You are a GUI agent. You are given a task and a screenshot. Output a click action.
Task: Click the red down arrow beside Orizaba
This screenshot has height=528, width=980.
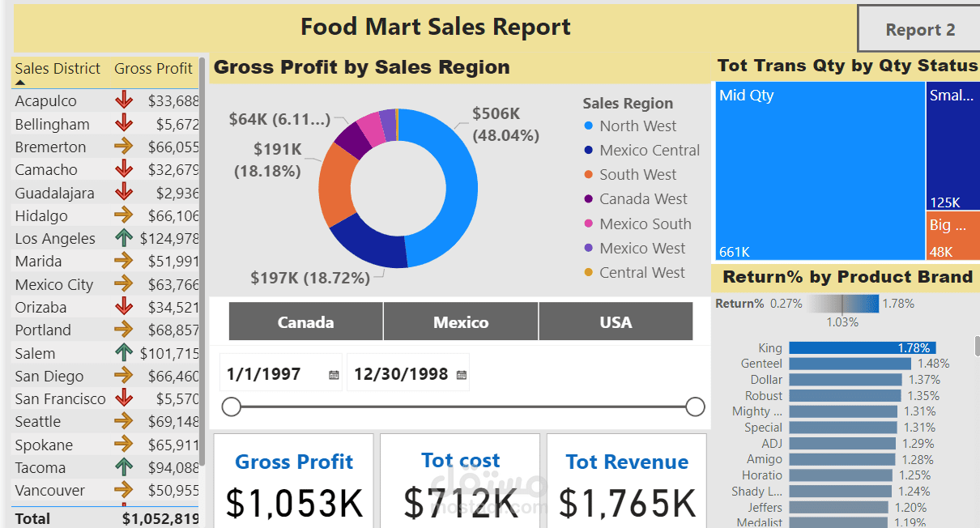[123, 307]
